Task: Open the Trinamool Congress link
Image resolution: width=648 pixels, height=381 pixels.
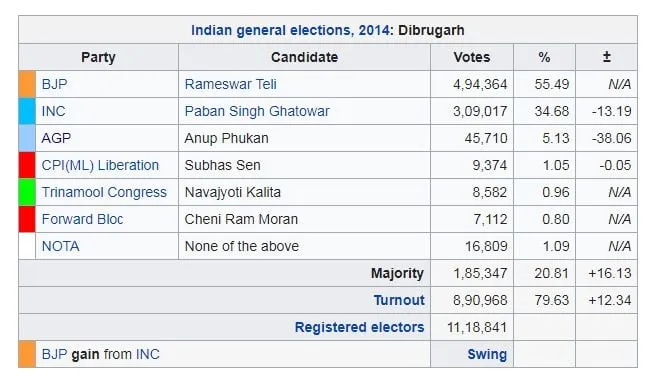Action: [104, 192]
